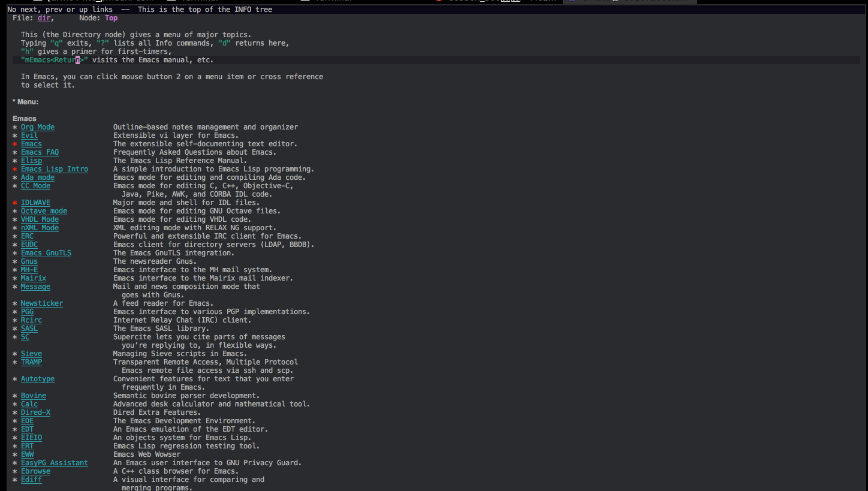The image size is (868, 491).
Task: Click 'A feed reader for Emacs.' description
Action: click(x=163, y=303)
